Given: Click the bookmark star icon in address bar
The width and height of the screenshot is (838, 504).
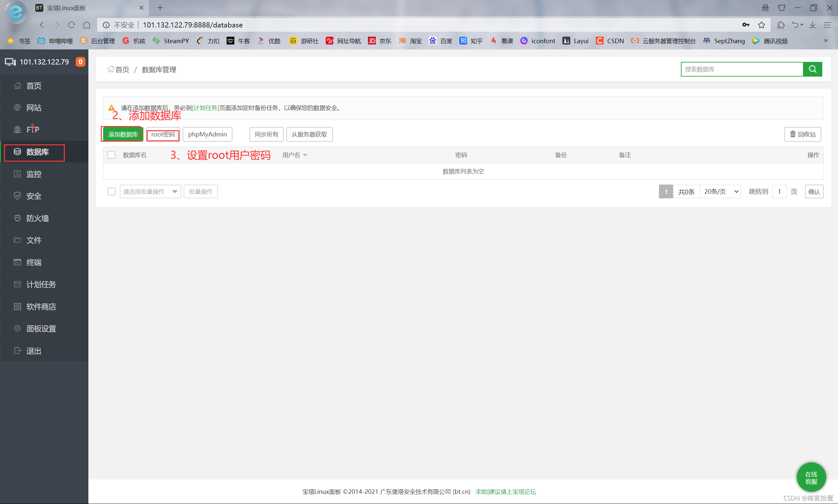Looking at the screenshot, I should 762,25.
